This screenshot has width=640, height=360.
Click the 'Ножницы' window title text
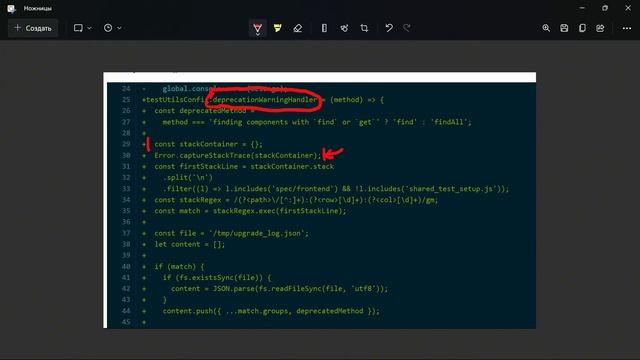click(x=38, y=8)
